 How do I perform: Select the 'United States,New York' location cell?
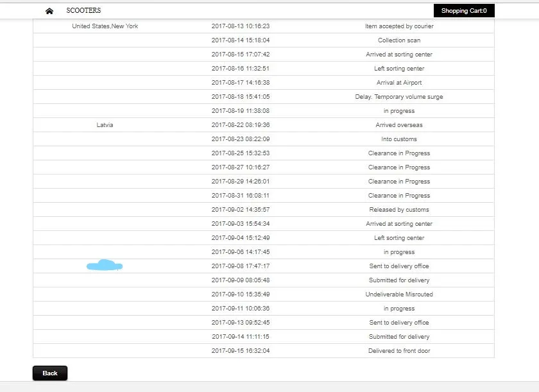(x=105, y=26)
